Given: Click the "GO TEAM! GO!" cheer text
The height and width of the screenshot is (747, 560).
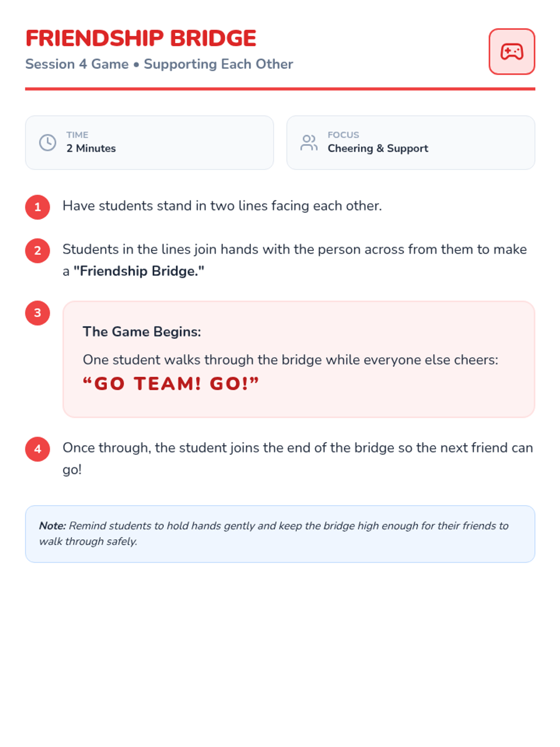Looking at the screenshot, I should point(171,384).
